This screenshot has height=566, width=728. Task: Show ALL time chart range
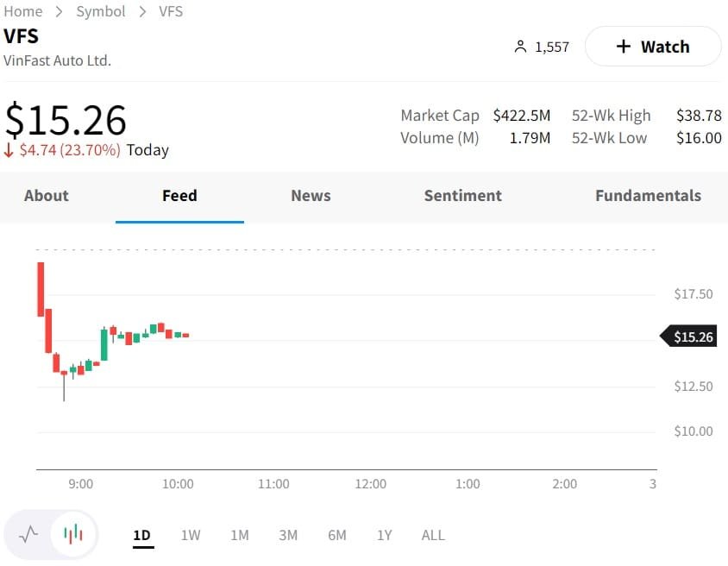[x=433, y=535]
